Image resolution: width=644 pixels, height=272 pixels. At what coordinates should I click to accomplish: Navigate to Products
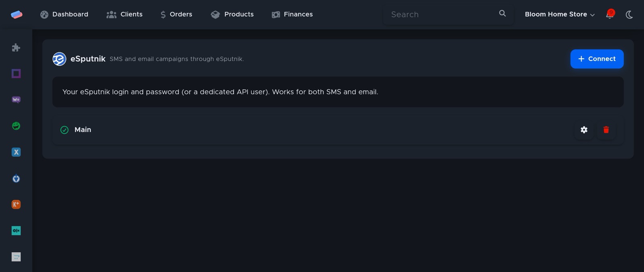[232, 15]
